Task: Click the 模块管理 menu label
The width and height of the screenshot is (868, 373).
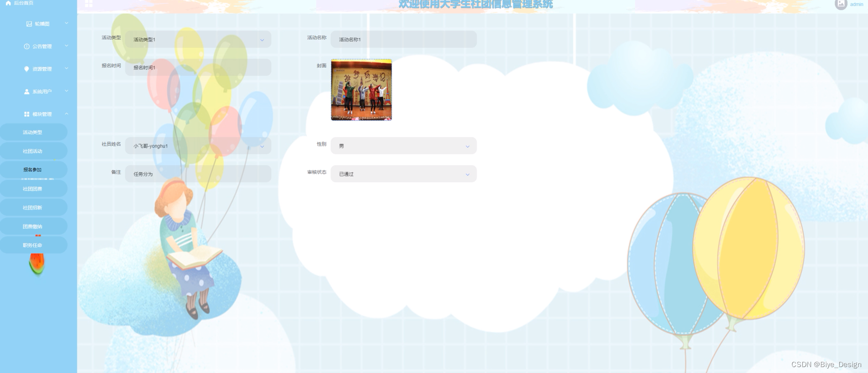Action: 42,114
